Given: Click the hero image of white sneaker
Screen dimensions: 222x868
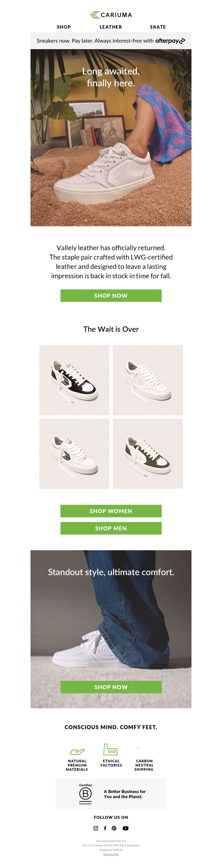Looking at the screenshot, I should [111, 137].
